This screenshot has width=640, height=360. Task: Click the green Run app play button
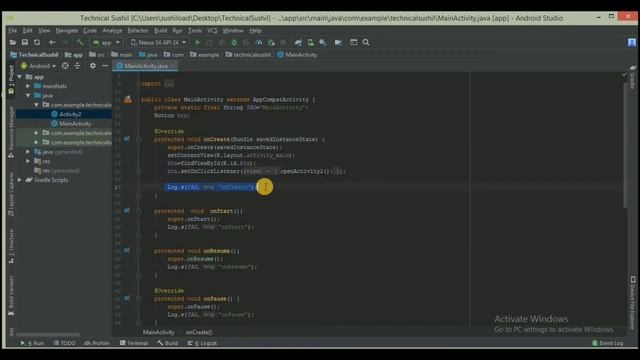click(x=198, y=42)
